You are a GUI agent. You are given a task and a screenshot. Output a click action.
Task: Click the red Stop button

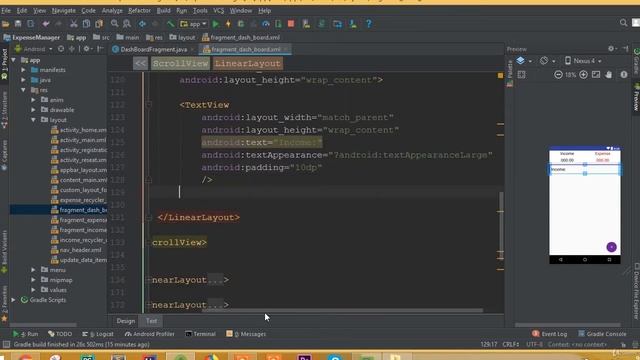click(x=291, y=24)
